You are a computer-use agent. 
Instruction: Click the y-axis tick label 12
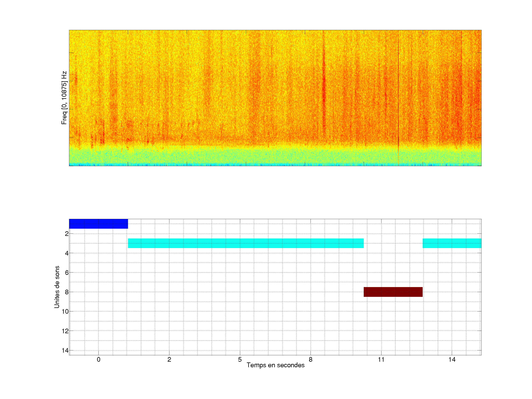65,331
